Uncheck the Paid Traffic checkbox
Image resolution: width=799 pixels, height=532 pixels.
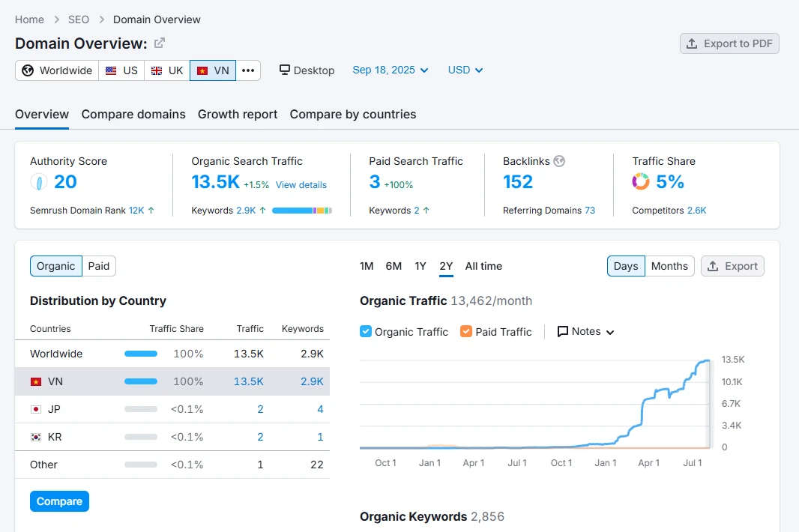[x=466, y=331]
